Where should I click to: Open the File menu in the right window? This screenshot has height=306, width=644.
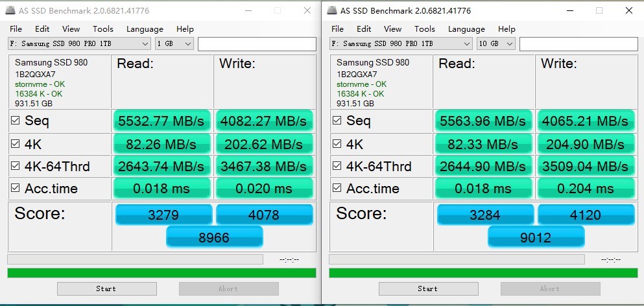(337, 29)
